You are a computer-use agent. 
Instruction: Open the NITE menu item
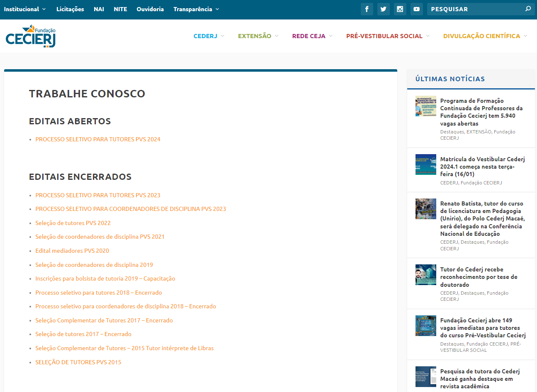[x=120, y=9]
